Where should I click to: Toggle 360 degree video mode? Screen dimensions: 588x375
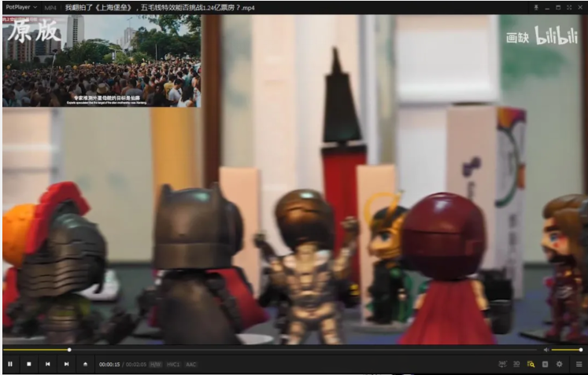click(x=502, y=364)
